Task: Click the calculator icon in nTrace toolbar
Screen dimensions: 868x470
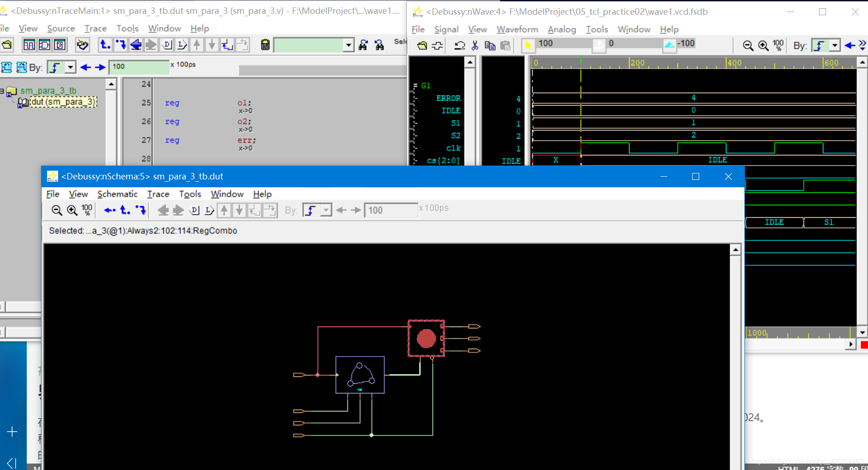Action: click(265, 45)
